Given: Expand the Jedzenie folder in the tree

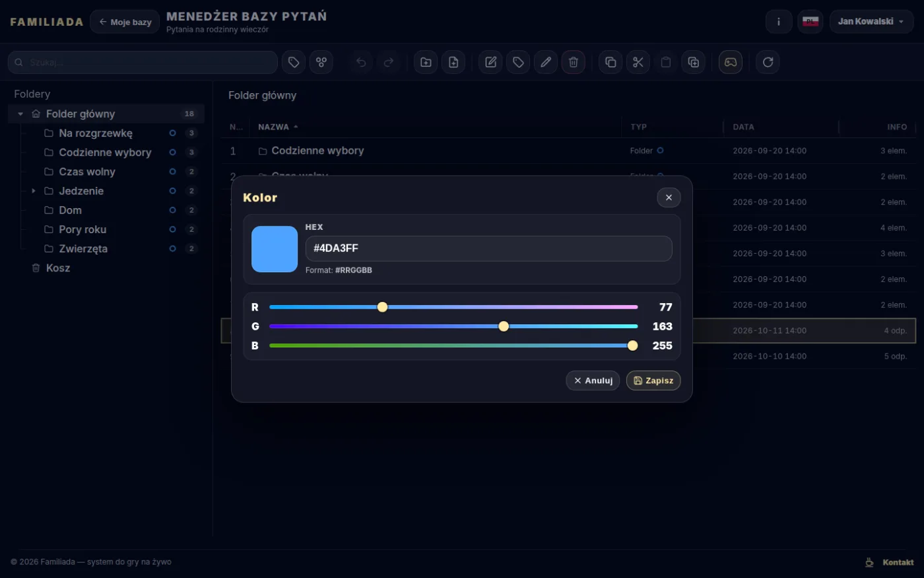Looking at the screenshot, I should [34, 191].
